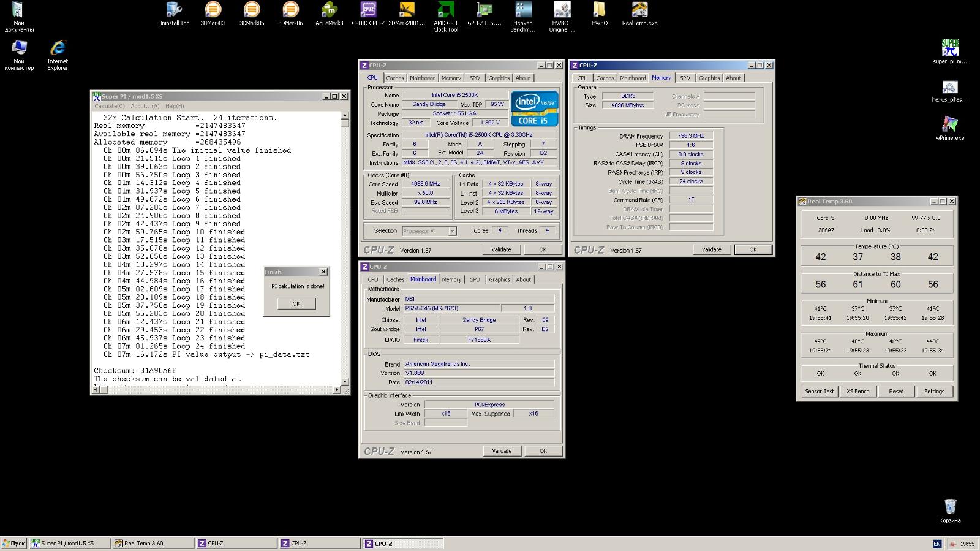Switch to CPU tab in CPU-Z Memory window
The height and width of the screenshot is (551, 980).
[x=582, y=78]
